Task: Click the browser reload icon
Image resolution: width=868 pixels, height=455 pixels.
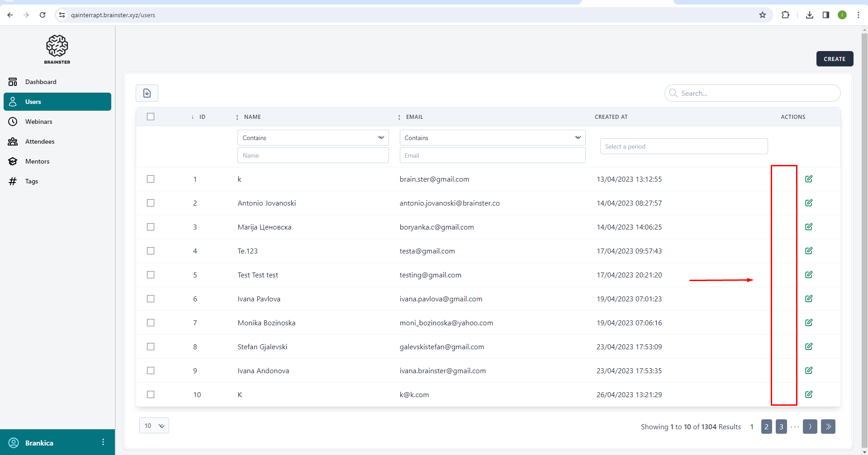Action: 43,15
